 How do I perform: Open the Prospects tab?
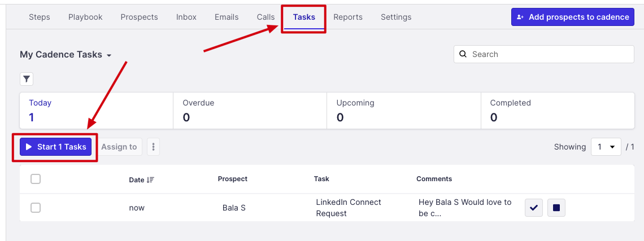(140, 17)
